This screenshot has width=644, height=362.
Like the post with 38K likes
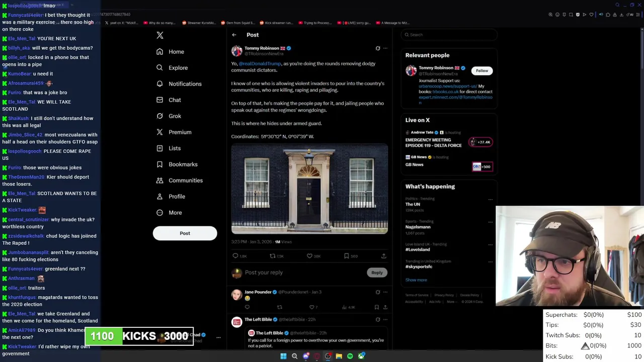coord(309,256)
